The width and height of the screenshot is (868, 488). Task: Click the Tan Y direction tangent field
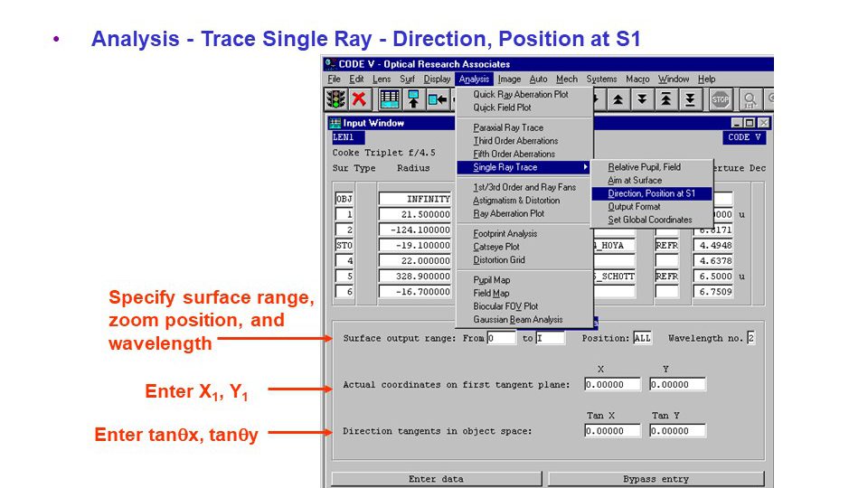677,431
